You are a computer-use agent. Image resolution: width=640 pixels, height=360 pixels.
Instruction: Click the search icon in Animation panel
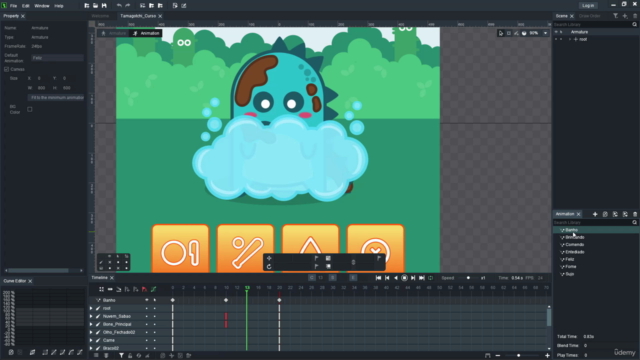click(x=634, y=222)
